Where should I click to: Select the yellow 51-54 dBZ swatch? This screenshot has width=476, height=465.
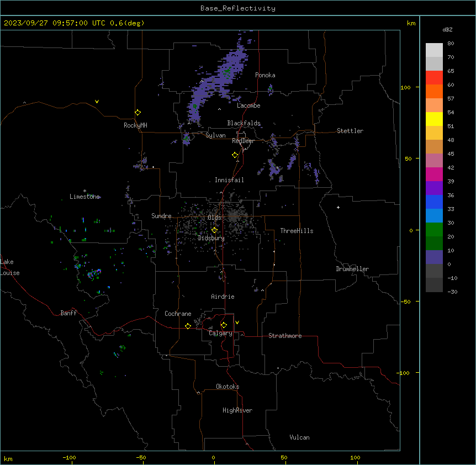click(x=434, y=119)
